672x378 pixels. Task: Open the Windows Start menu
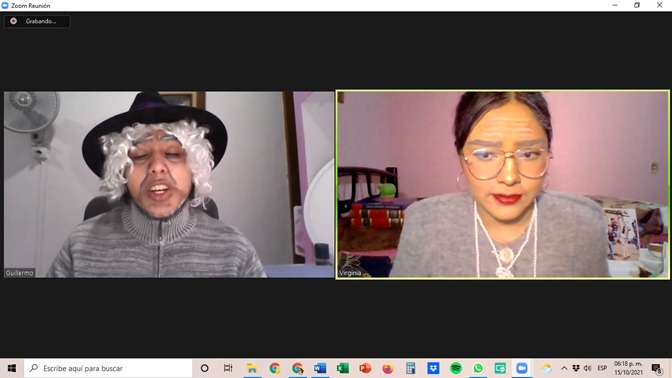tap(12, 368)
